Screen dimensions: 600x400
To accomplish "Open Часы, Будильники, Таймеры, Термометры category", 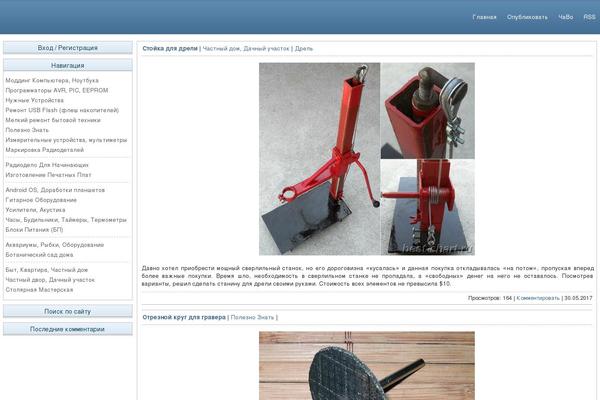I will (66, 220).
